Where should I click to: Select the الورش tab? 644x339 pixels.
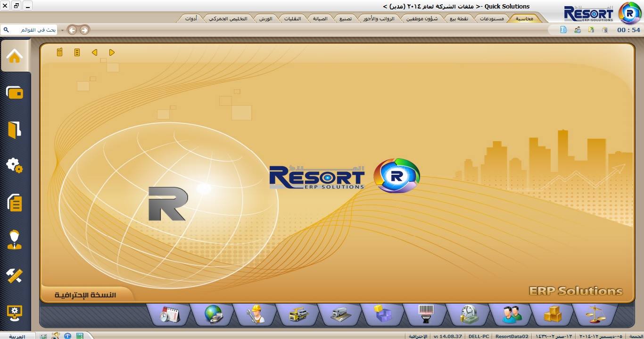coord(266,18)
